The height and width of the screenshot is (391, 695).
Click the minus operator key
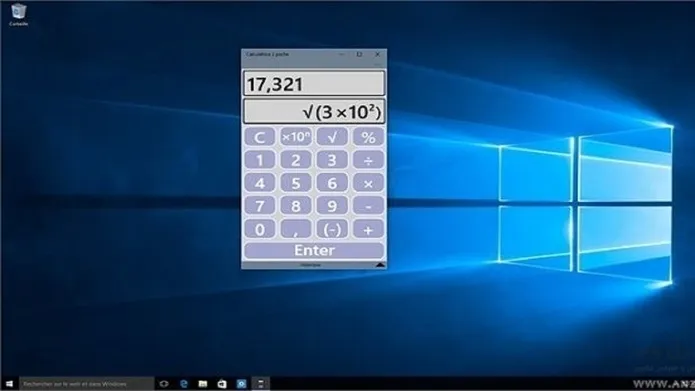click(x=368, y=206)
